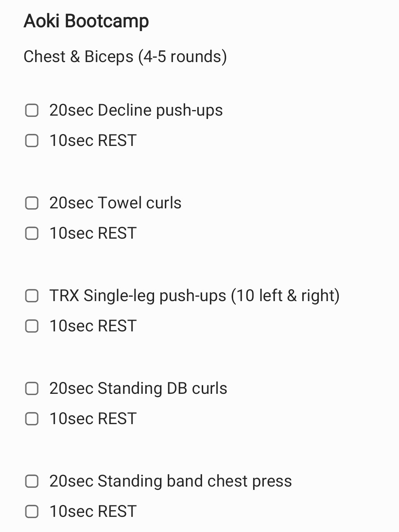This screenshot has width=399, height=532.
Task: Mark Towel curls as done
Action: (32, 203)
